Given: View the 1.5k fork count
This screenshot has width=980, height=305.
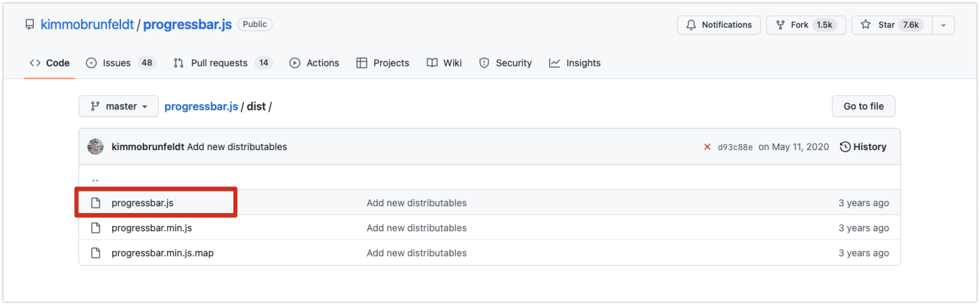Looking at the screenshot, I should pyautogui.click(x=824, y=25).
